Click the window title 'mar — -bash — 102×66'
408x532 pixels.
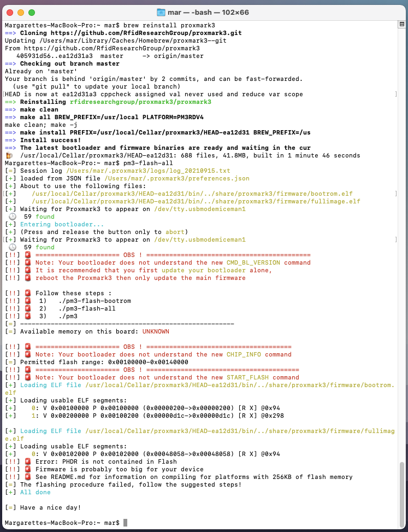tap(208, 13)
